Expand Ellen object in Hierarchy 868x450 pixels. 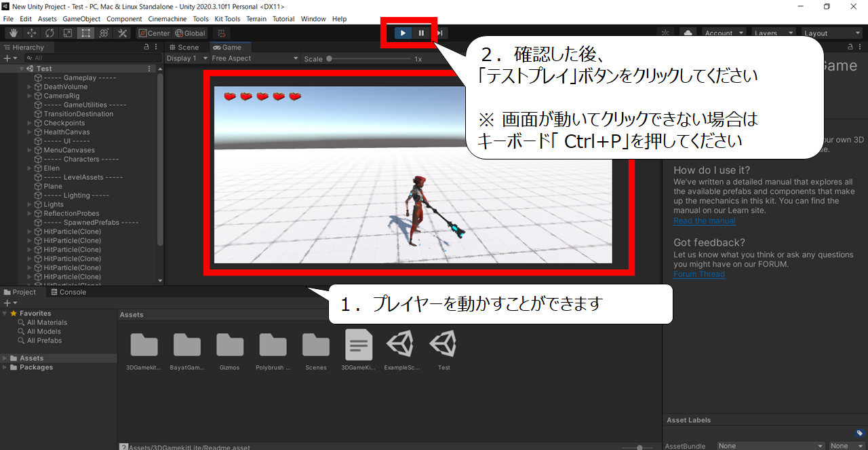[x=30, y=168]
